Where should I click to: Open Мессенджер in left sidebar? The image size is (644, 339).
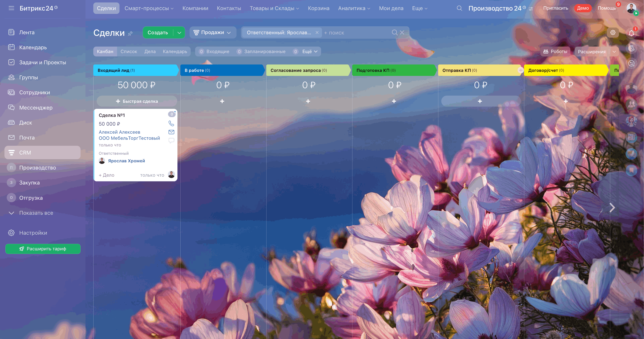[x=36, y=107]
